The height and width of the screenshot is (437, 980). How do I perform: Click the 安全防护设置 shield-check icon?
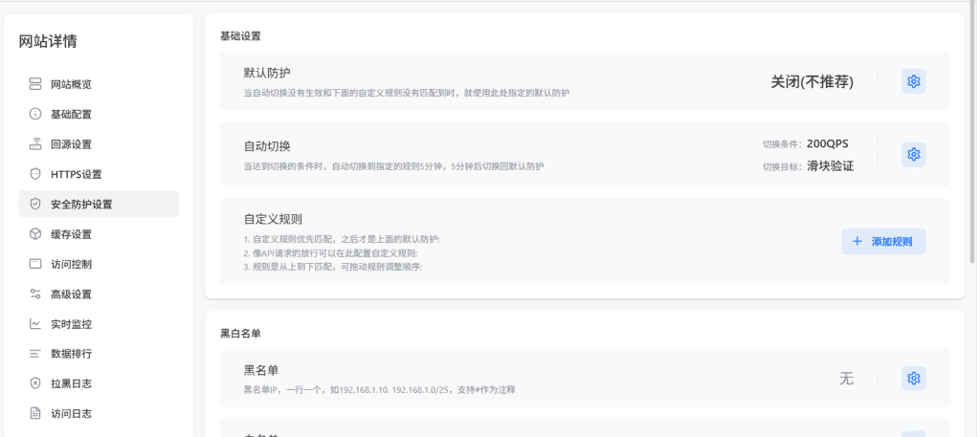[x=35, y=204]
